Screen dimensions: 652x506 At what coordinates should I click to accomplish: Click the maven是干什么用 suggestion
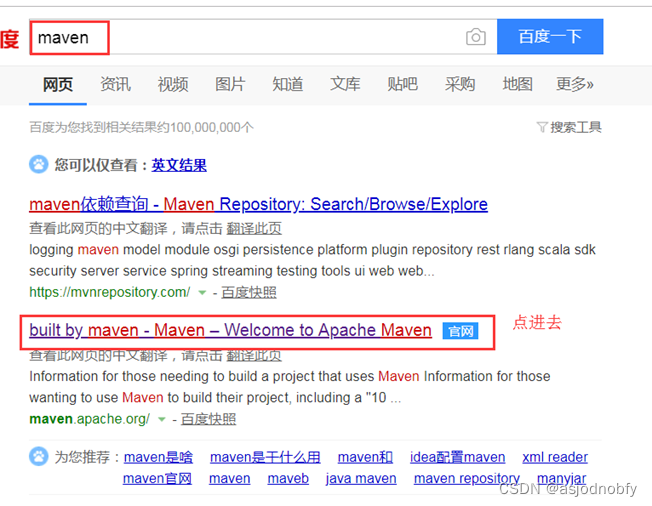click(x=265, y=457)
